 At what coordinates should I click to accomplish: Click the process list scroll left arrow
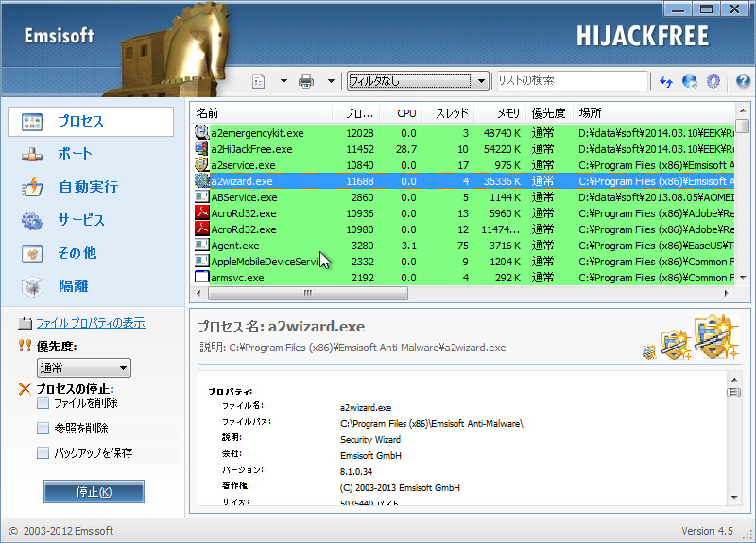pyautogui.click(x=198, y=293)
